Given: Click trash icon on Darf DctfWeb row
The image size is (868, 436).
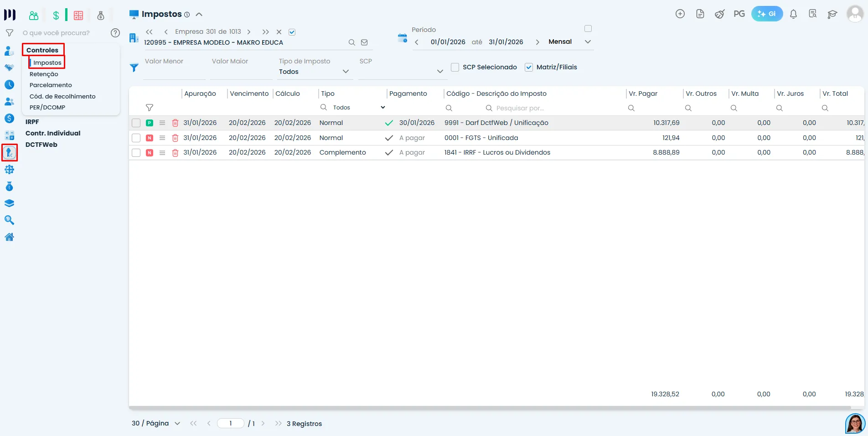Looking at the screenshot, I should pos(175,123).
